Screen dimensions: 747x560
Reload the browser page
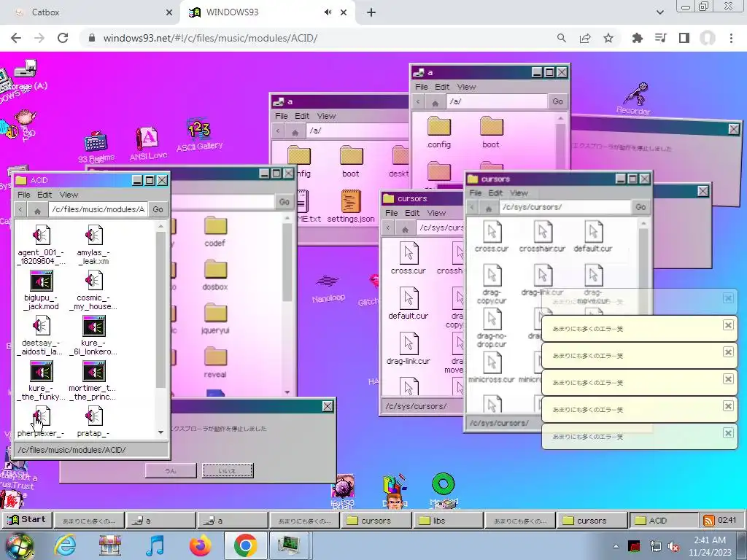point(63,38)
